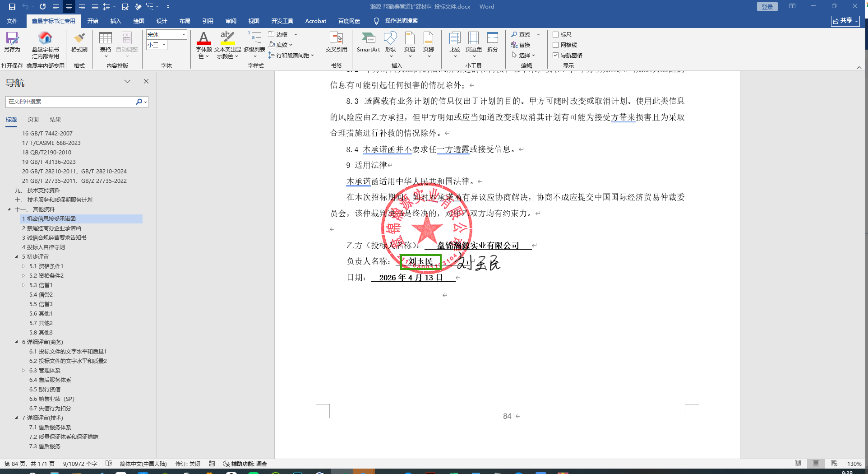Uncheck the 导航窗格 navigation pane checkbox
Viewport: 868px width, 474px height.
[x=556, y=56]
